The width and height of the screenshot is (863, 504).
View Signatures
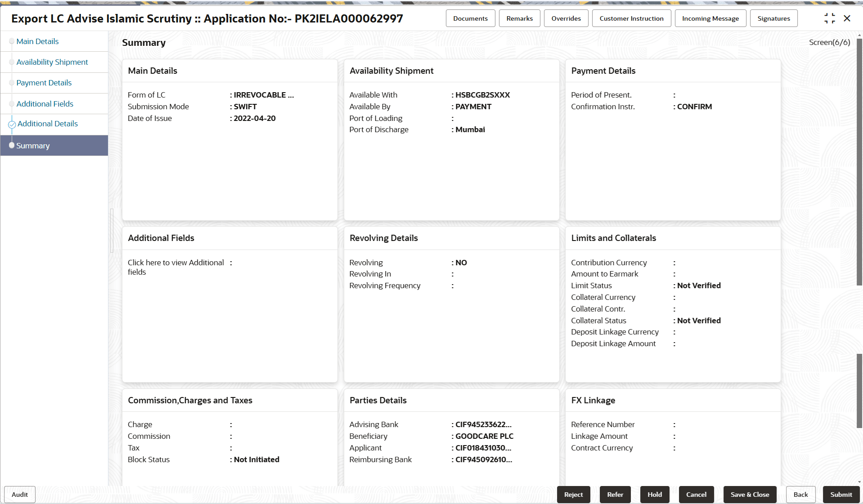(x=773, y=18)
